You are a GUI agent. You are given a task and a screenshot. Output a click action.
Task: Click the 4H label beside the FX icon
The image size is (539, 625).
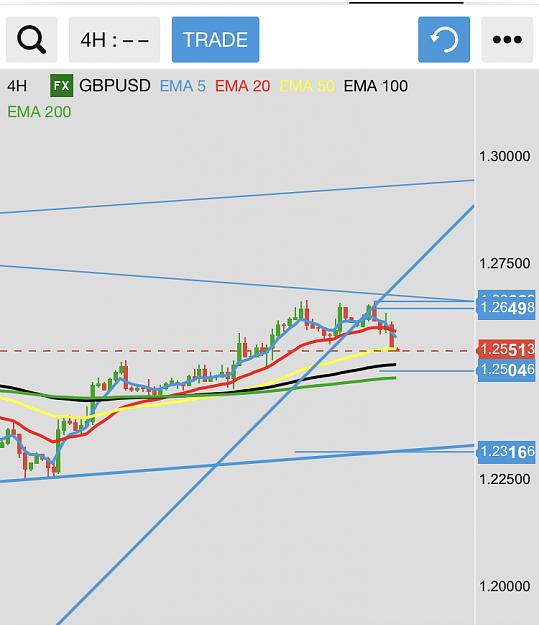point(17,86)
